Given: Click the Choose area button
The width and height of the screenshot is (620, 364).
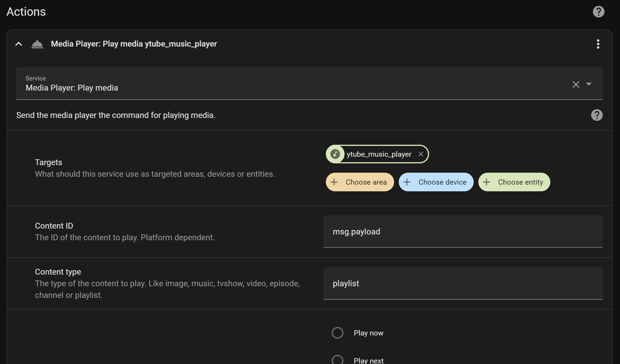Looking at the screenshot, I should (x=360, y=182).
